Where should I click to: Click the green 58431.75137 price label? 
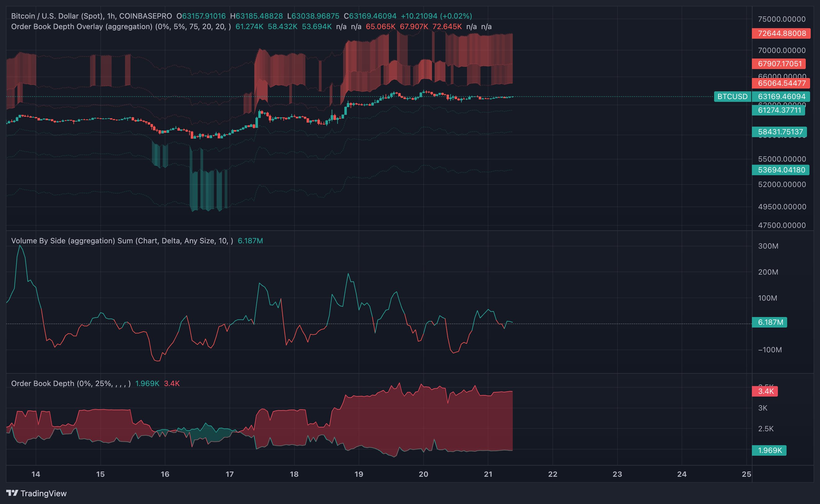tap(779, 132)
